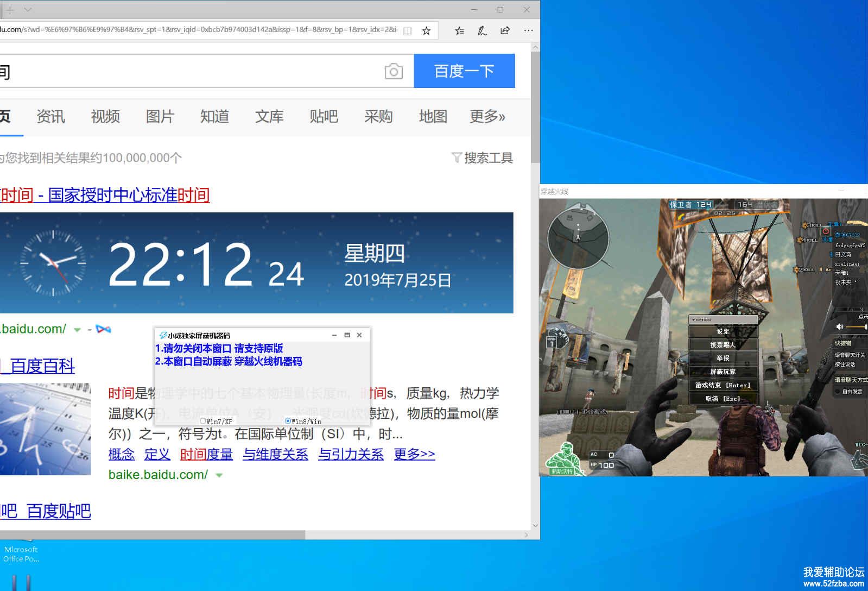Click the Share page icon in Edge
This screenshot has height=591, width=868.
[x=505, y=30]
